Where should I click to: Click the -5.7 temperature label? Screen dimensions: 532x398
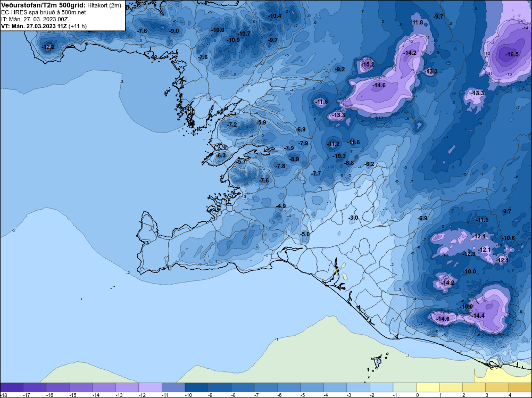pos(241,162)
